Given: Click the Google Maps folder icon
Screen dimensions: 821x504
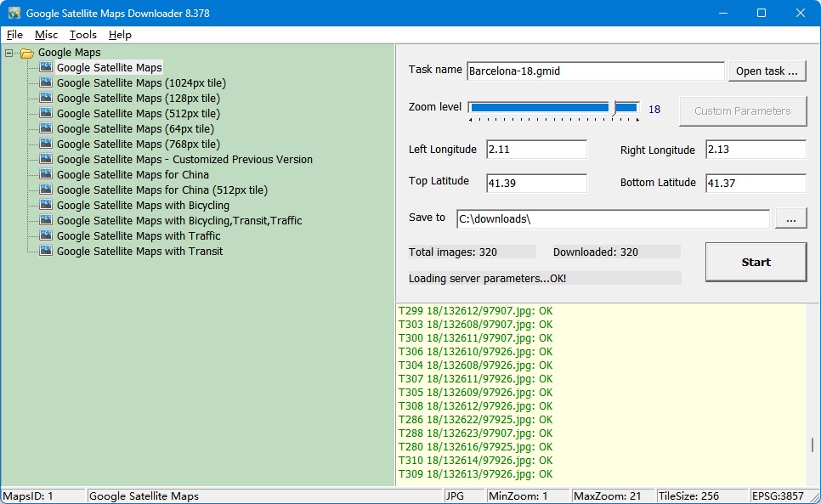Looking at the screenshot, I should pyautogui.click(x=25, y=52).
